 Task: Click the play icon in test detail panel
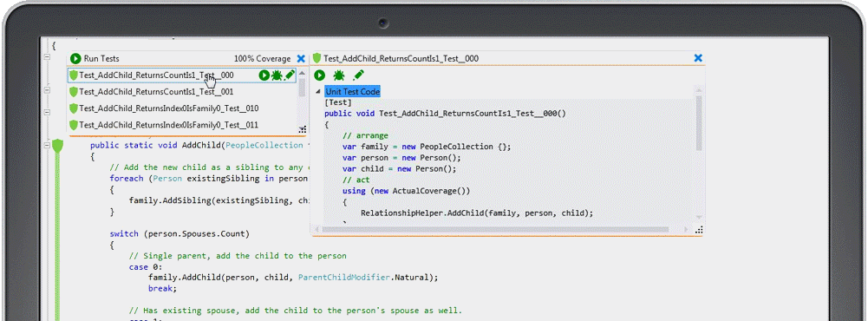(x=319, y=75)
